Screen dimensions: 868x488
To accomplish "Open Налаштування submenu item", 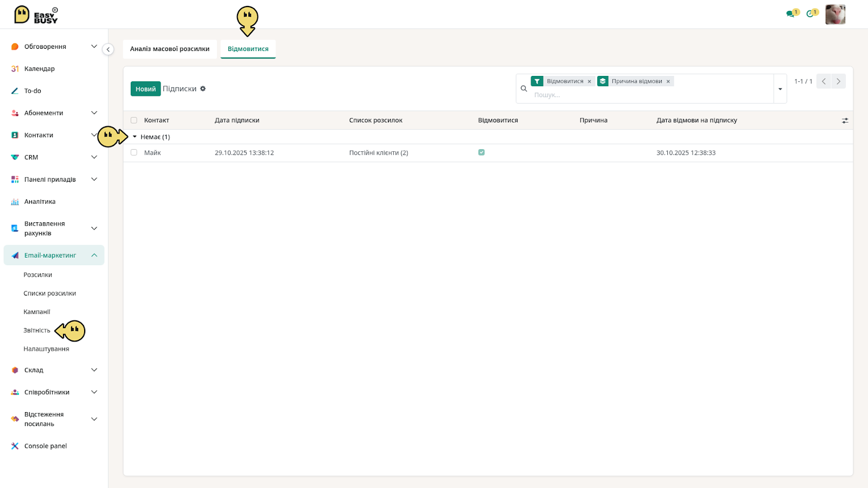I will point(46,349).
